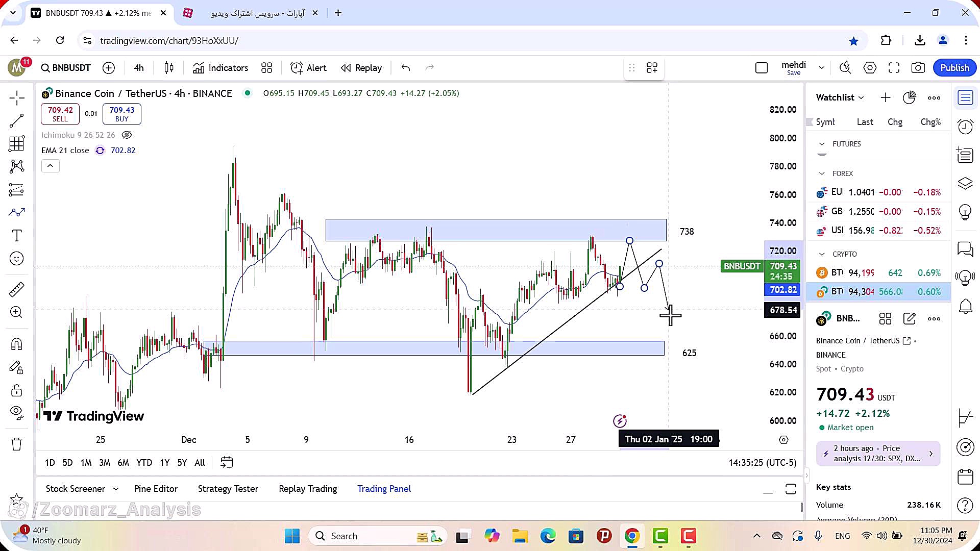Open the Watchlist dropdown
This screenshot has width=980, height=551.
840,97
